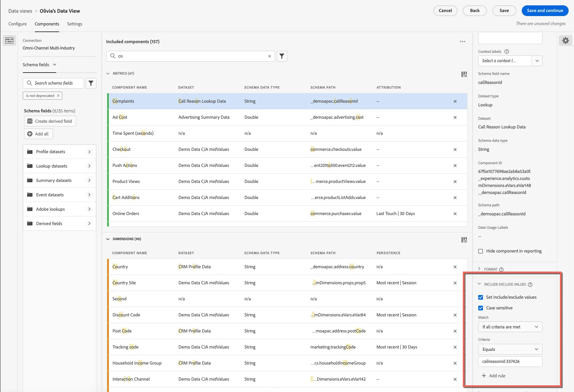Uncheck the Case sensitive option

pyautogui.click(x=481, y=308)
